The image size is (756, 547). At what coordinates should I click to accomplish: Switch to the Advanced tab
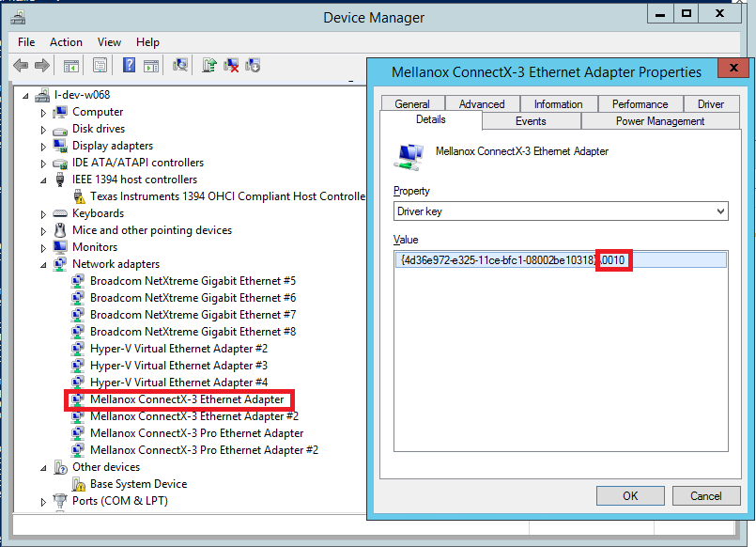point(482,104)
